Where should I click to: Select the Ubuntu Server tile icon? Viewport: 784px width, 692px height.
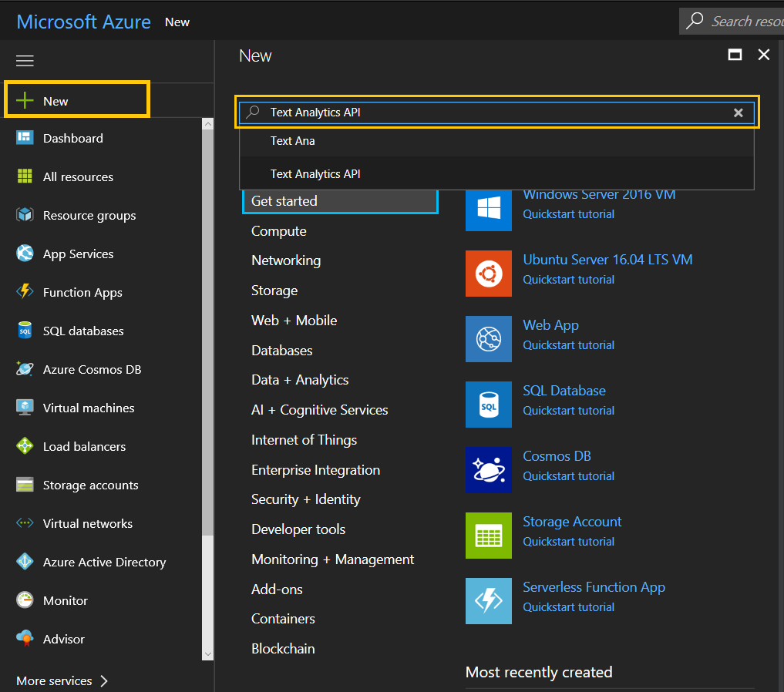[489, 274]
